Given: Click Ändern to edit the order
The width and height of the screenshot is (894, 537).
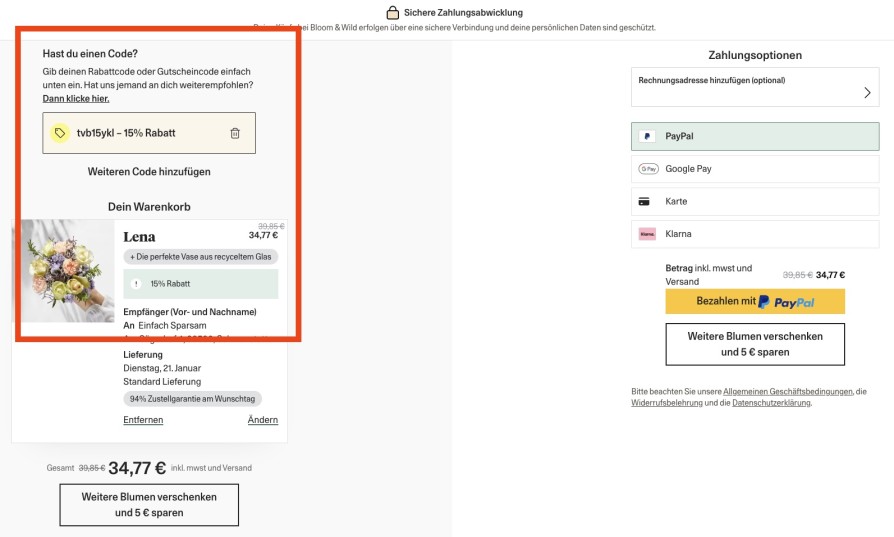Looking at the screenshot, I should tap(263, 420).
